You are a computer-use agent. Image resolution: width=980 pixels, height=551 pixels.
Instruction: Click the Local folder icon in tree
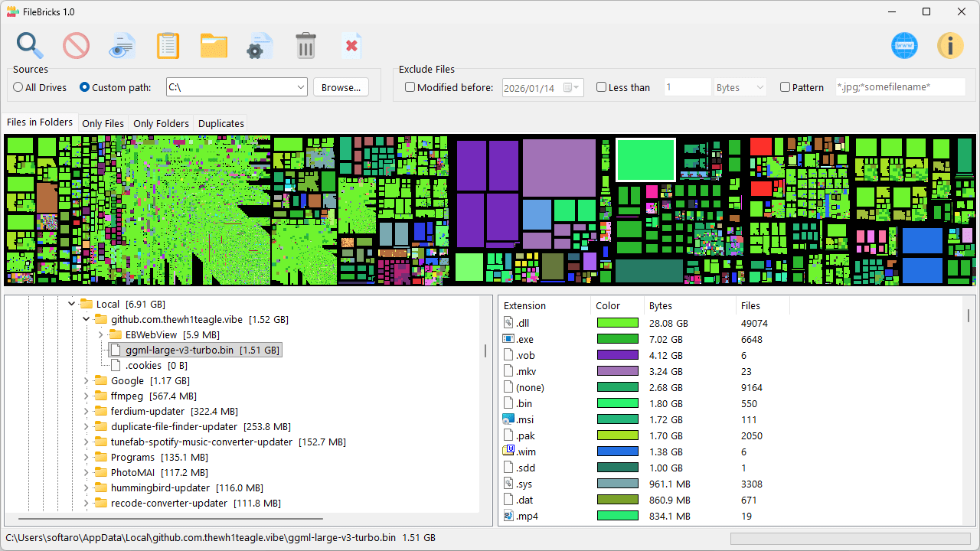coord(87,304)
